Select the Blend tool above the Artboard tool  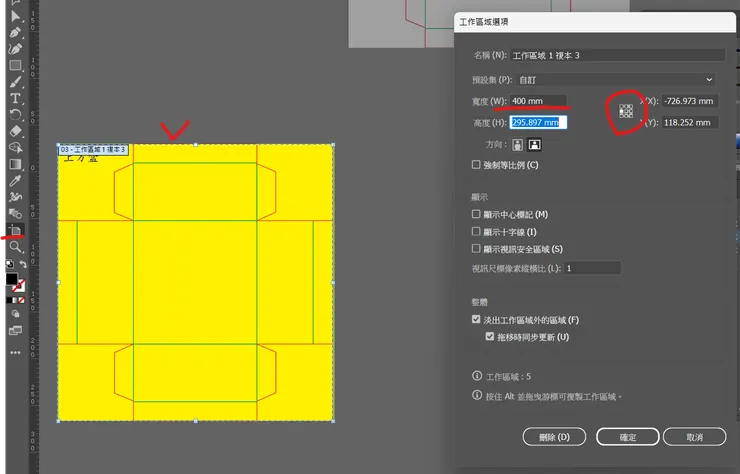[15, 214]
